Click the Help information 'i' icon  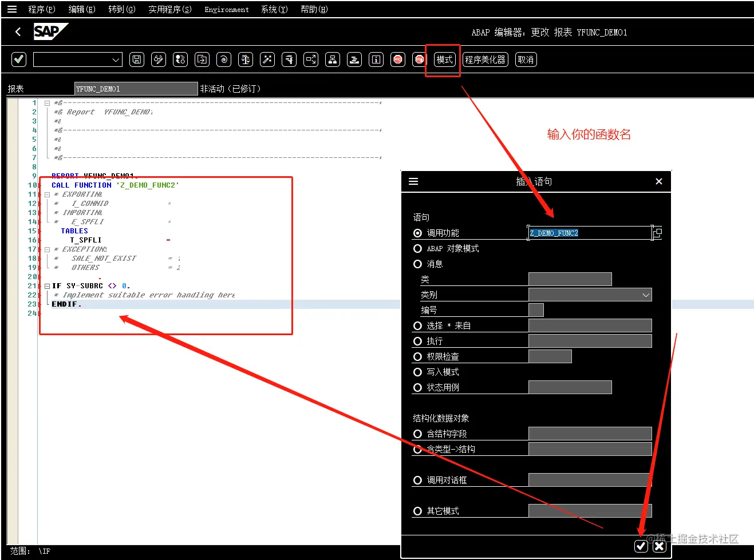[x=376, y=59]
